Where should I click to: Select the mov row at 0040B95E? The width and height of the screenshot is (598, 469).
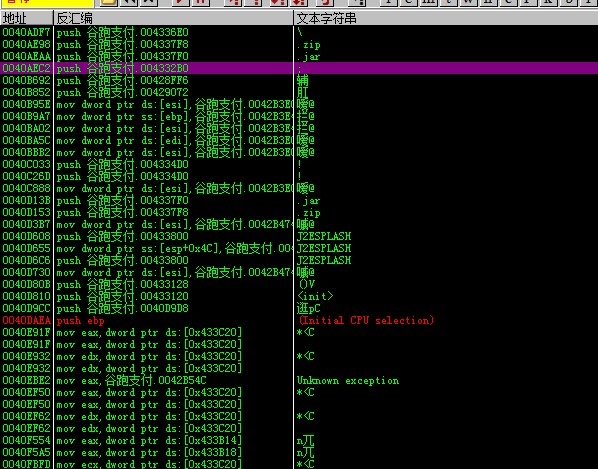click(299, 104)
